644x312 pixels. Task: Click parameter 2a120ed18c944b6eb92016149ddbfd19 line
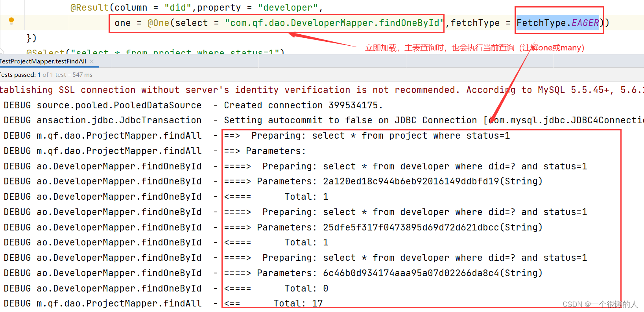pos(273,181)
